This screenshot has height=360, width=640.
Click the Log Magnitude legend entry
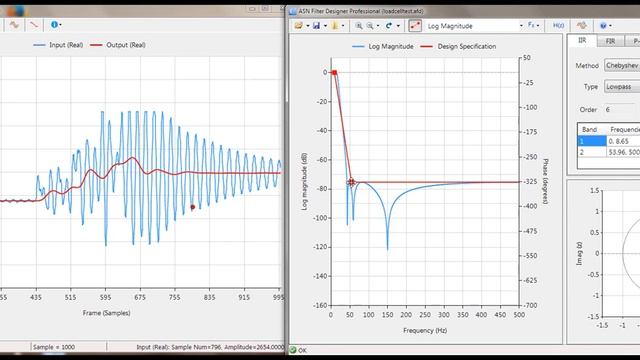point(383,47)
